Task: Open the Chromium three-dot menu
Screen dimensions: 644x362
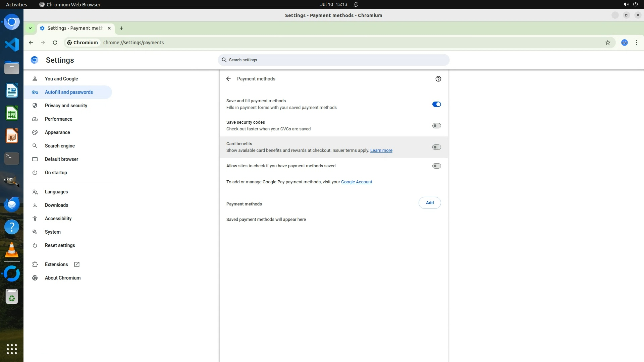Action: pos(636,43)
